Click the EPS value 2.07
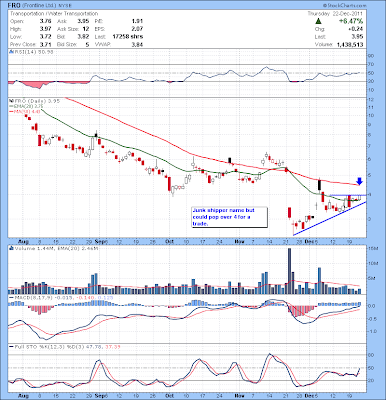 [137, 29]
